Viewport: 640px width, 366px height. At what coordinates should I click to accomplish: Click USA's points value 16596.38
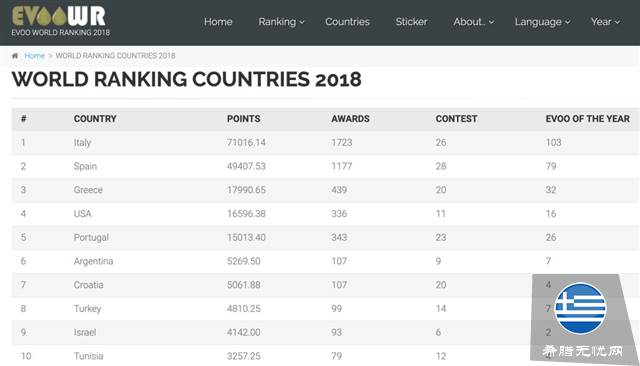click(246, 213)
